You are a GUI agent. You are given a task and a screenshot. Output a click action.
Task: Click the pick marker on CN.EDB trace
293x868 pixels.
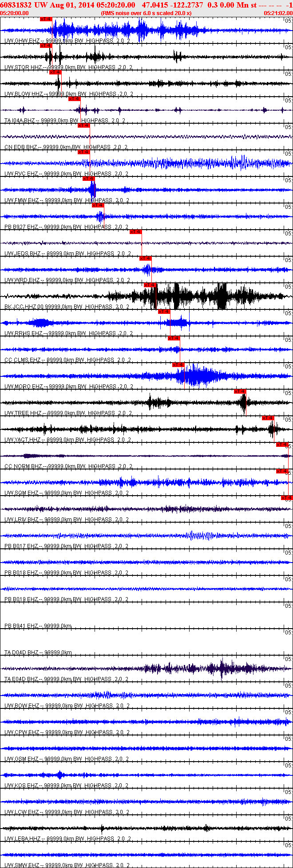83,125
